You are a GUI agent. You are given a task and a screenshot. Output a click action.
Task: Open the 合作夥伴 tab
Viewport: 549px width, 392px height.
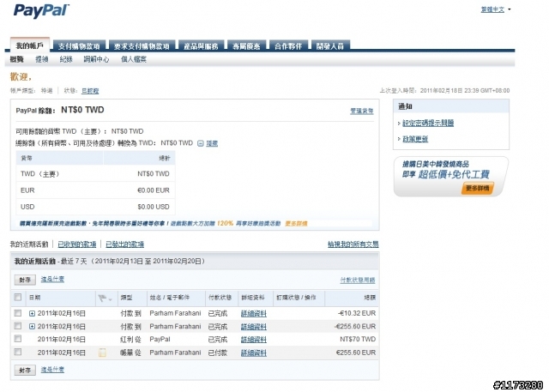tap(288, 46)
